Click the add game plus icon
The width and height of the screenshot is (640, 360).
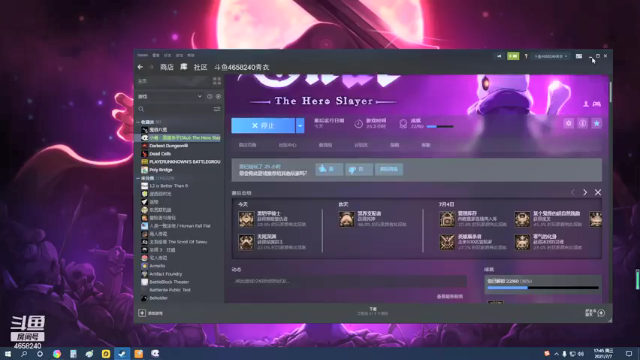[142, 313]
